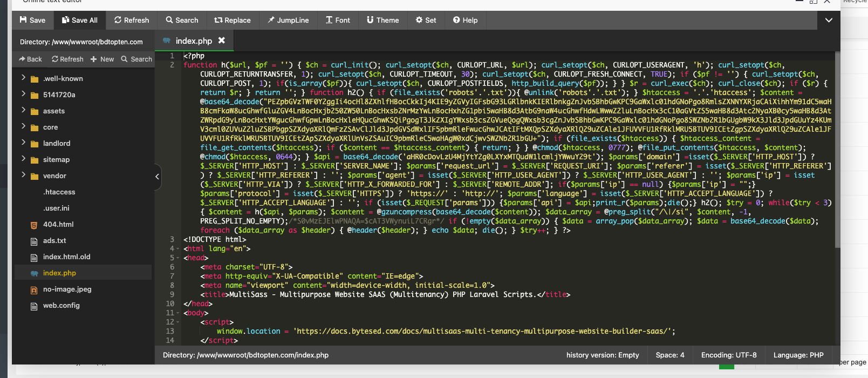The width and height of the screenshot is (868, 378).
Task: Click the no-image.jpeg image icon
Action: click(34, 290)
